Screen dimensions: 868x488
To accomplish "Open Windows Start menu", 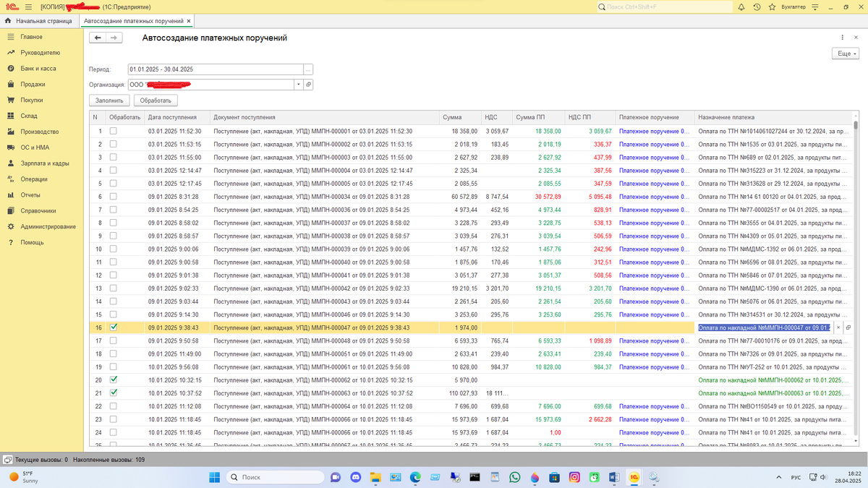I will pyautogui.click(x=215, y=477).
